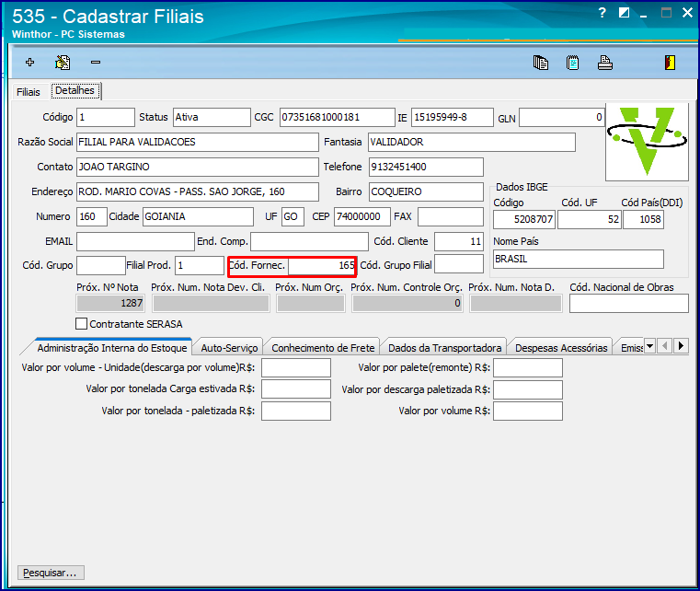The width and height of the screenshot is (700, 591).
Task: Click the Endereço field
Action: pyautogui.click(x=198, y=191)
